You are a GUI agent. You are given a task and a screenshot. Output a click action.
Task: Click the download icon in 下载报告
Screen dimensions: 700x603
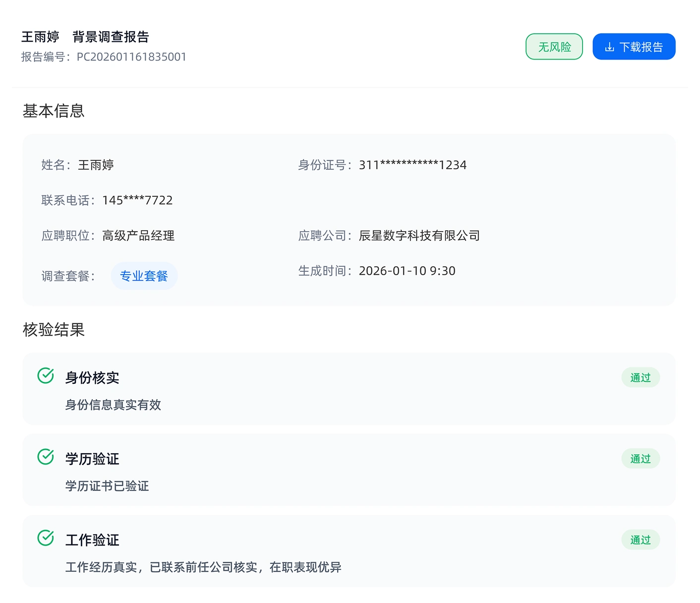click(x=610, y=47)
